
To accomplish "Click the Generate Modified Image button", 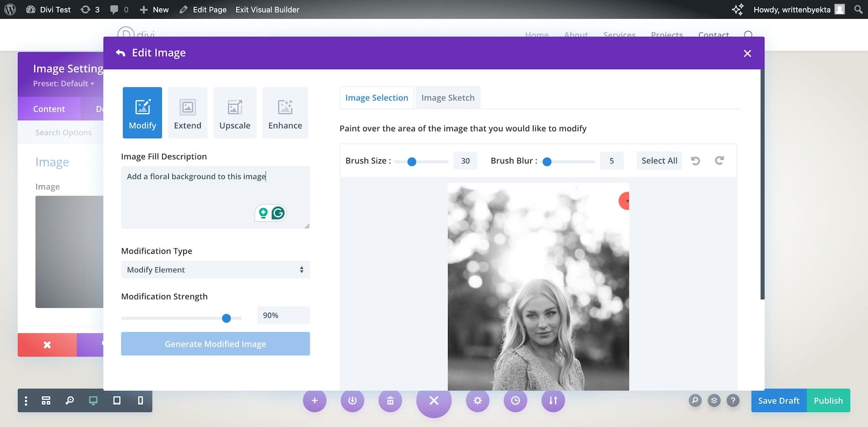I will click(x=215, y=344).
